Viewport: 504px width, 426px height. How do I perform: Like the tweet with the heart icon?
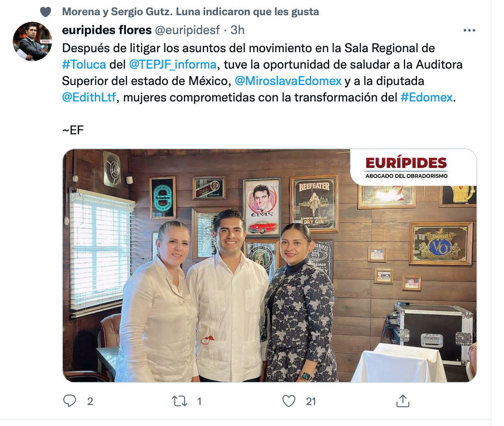289,401
